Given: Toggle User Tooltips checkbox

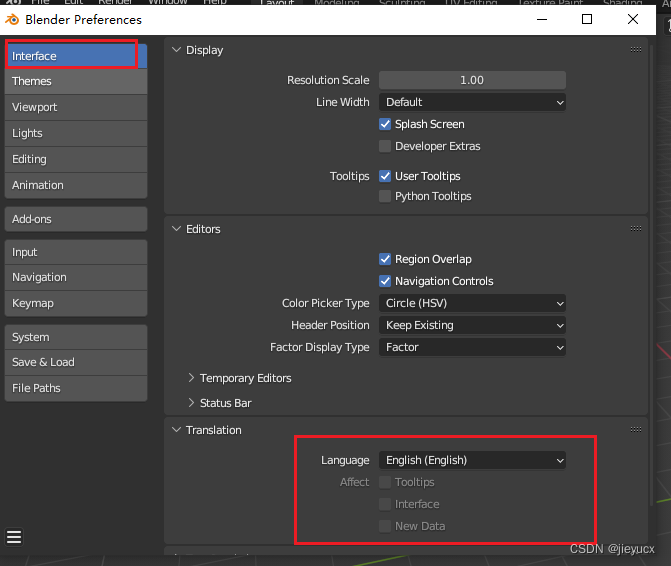Looking at the screenshot, I should coord(385,176).
